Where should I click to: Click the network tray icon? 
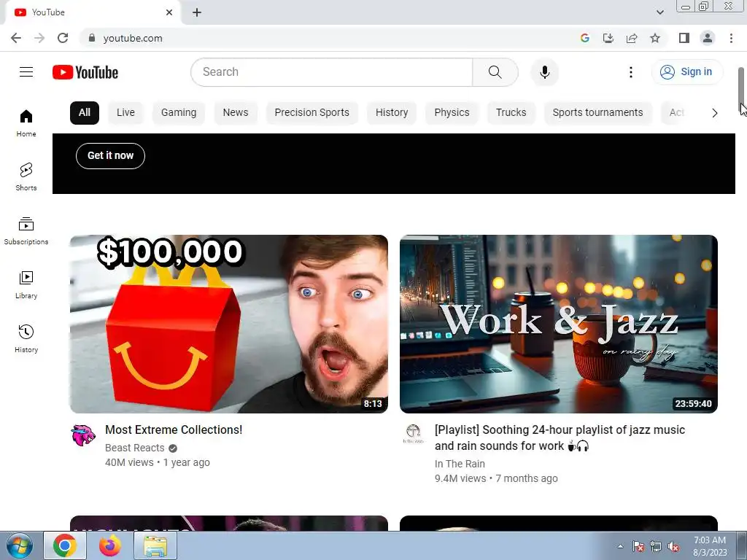pos(656,546)
